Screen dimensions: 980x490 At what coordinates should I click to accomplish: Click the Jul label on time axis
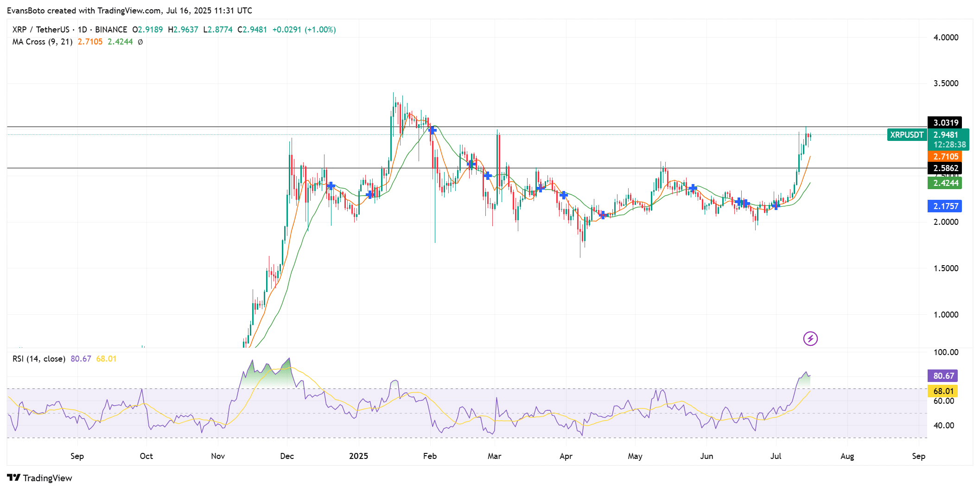(776, 456)
